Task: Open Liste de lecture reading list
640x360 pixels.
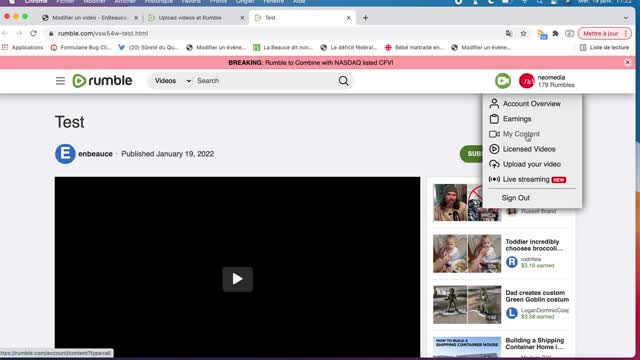Action: 604,48
